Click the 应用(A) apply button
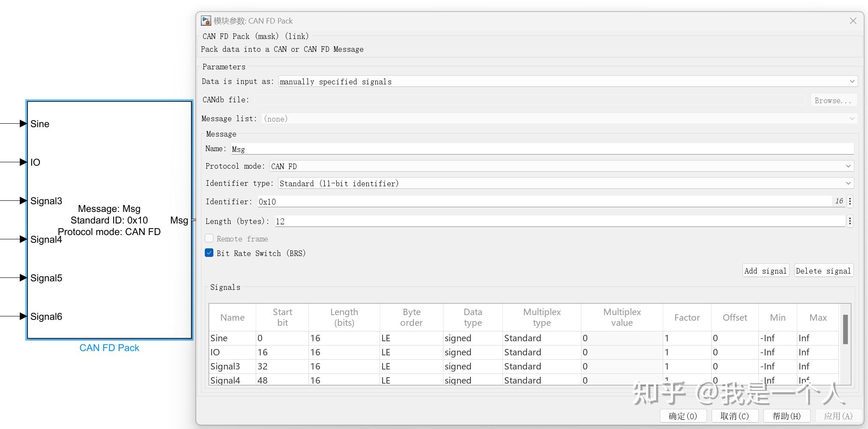 click(x=838, y=415)
